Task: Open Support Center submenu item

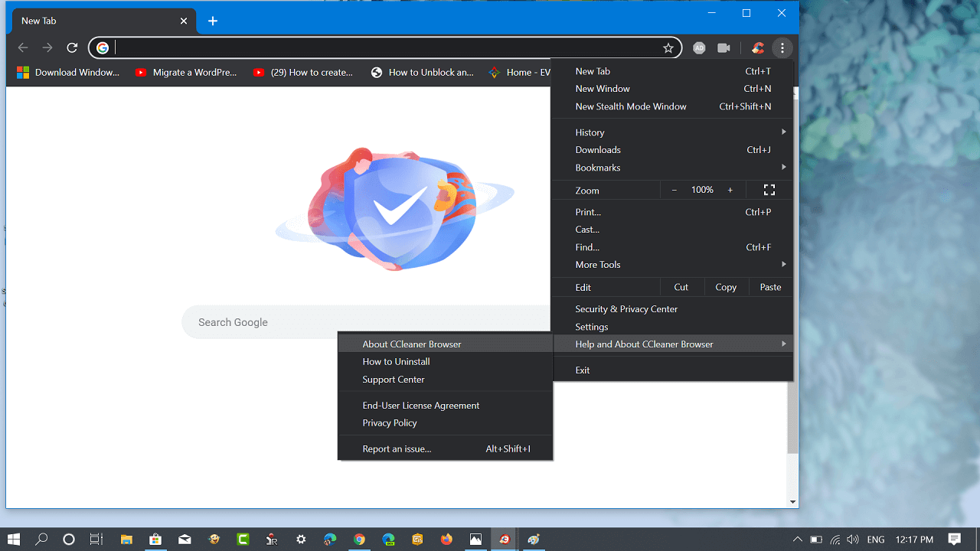Action: point(446,380)
